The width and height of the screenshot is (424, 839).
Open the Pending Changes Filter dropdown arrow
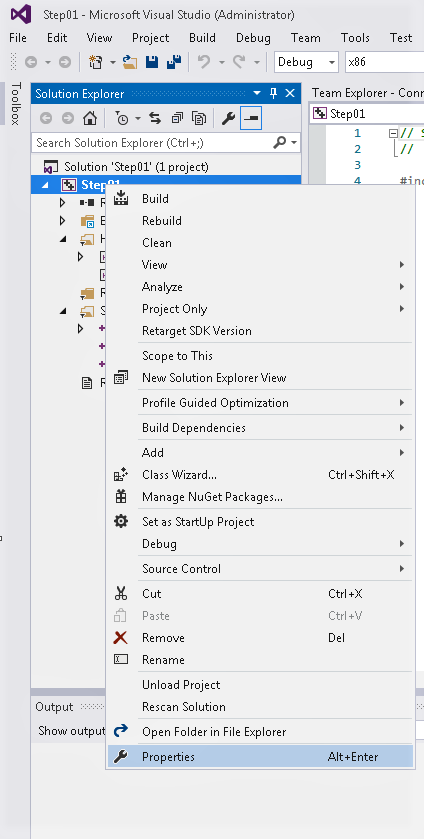pyautogui.click(x=138, y=119)
